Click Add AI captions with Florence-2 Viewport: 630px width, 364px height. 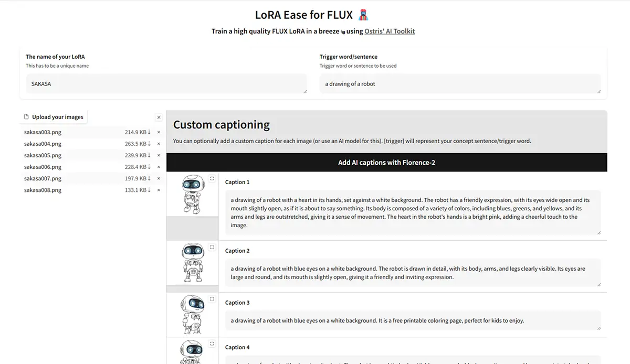[x=386, y=162]
